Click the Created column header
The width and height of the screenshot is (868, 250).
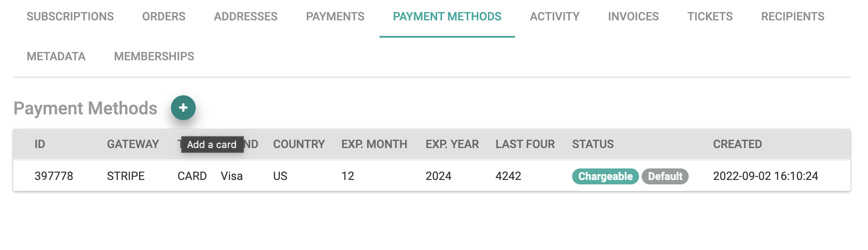[737, 145]
